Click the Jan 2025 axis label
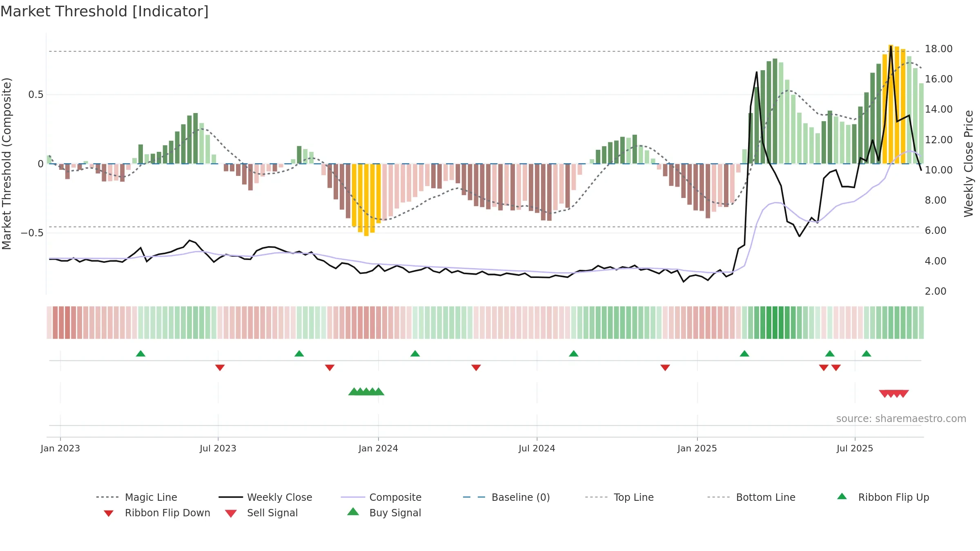Viewport: 980px width, 551px height. pos(697,448)
